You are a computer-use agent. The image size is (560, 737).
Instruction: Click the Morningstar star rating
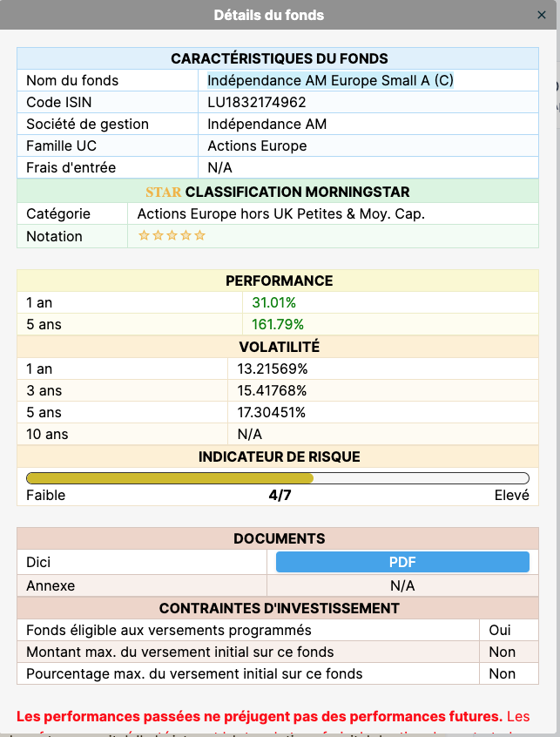coord(172,235)
